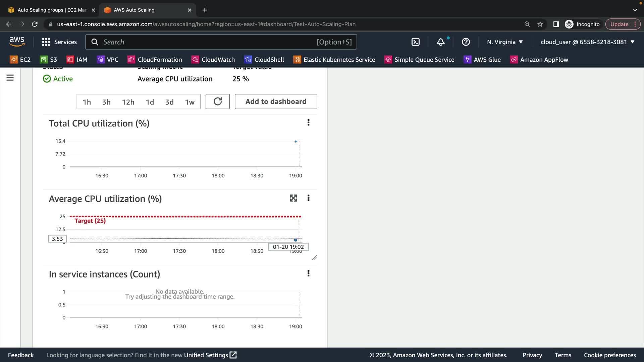
Task: Open the CloudWatch shortcut in favorites bar
Action: tap(213, 60)
